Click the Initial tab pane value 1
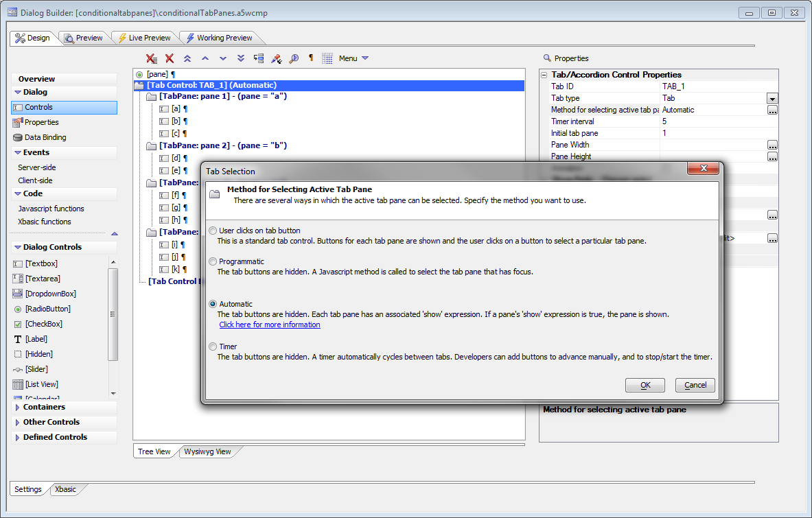Image resolution: width=812 pixels, height=518 pixels. click(719, 133)
